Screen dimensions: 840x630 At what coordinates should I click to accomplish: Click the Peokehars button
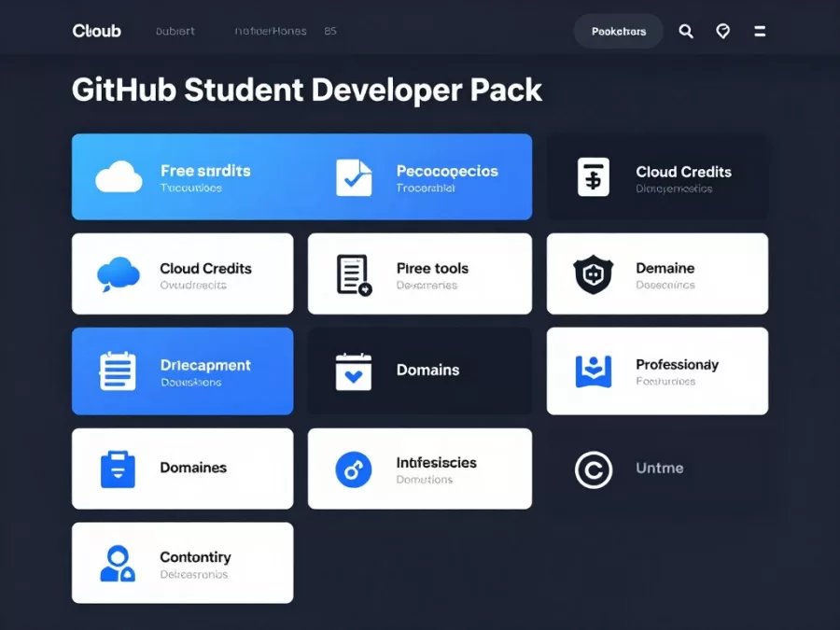(x=618, y=31)
